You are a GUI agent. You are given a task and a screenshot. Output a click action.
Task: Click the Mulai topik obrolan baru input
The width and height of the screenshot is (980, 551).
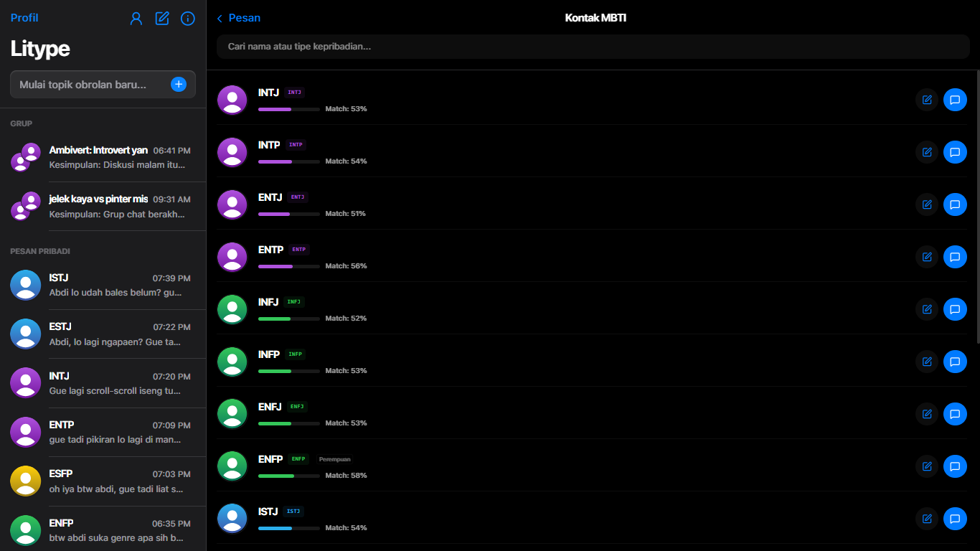(x=103, y=85)
